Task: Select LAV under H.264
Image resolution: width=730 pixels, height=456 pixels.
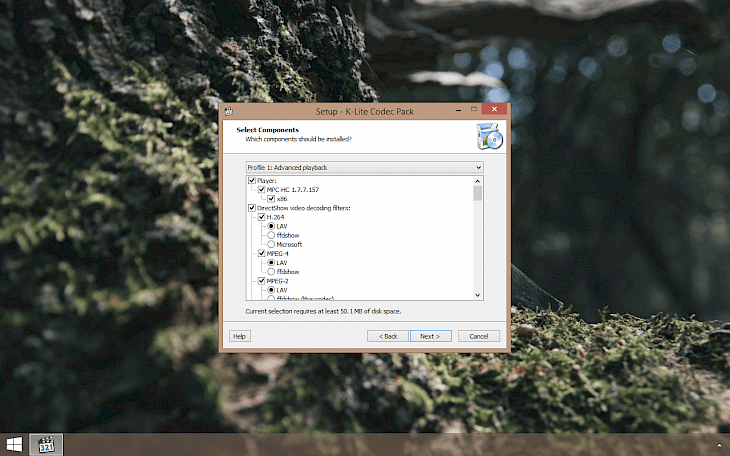Action: pyautogui.click(x=271, y=226)
